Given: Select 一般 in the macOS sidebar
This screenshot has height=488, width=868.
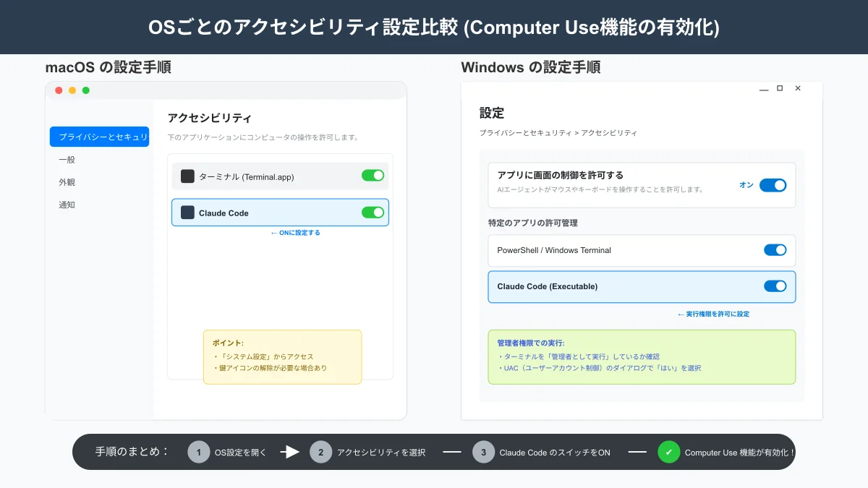Looking at the screenshot, I should 67,160.
